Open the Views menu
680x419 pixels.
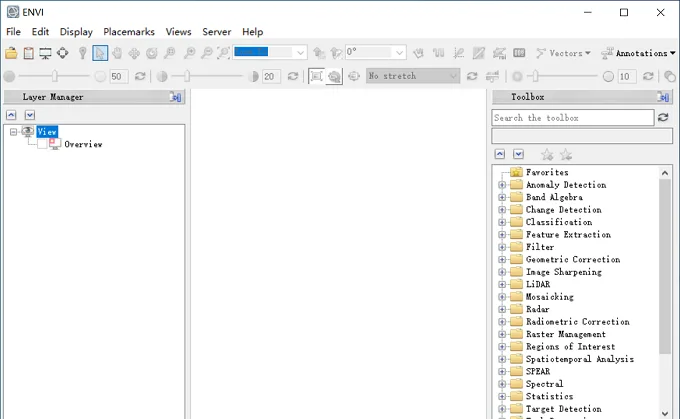click(x=178, y=32)
